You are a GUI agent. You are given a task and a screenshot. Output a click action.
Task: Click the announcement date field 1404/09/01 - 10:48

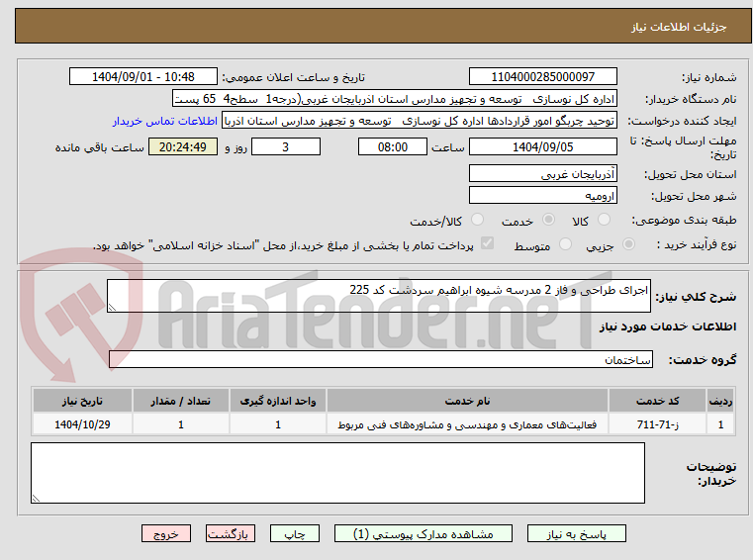143,77
